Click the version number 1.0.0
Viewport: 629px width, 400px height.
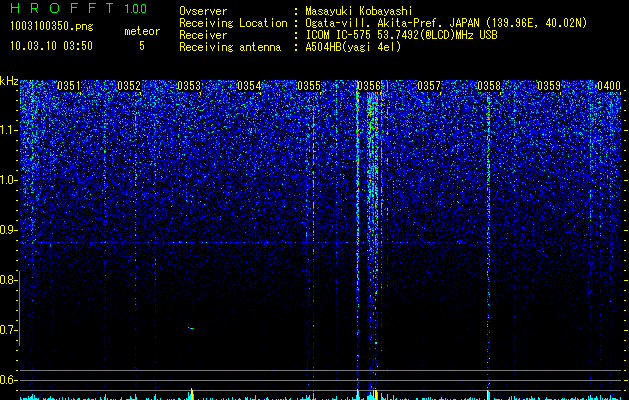135,9
